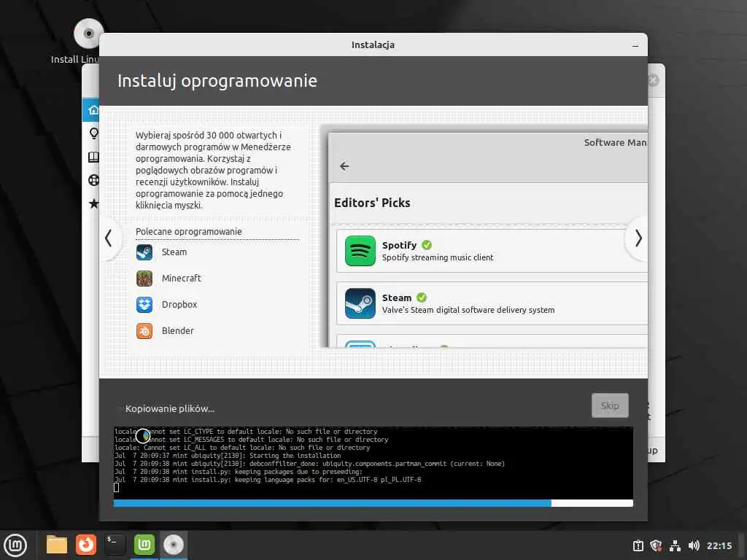Image resolution: width=747 pixels, height=560 pixels.
Task: Open the update manager shield tray icon
Action: tap(656, 545)
